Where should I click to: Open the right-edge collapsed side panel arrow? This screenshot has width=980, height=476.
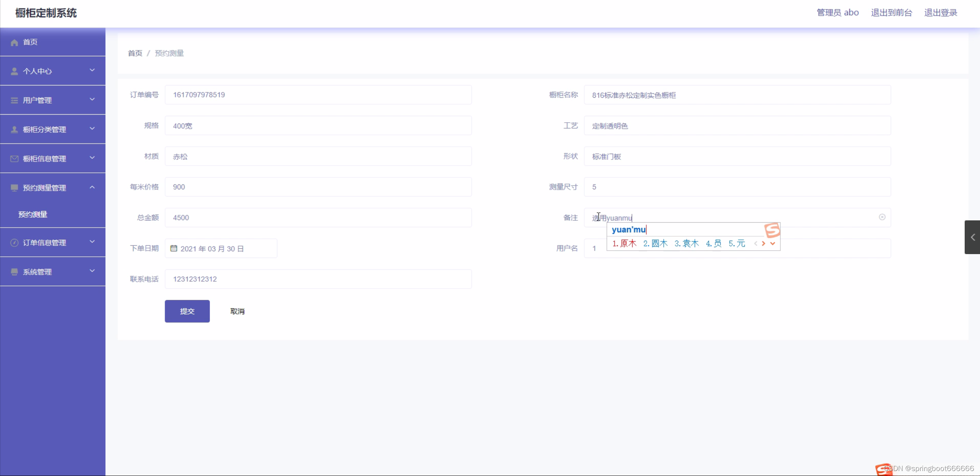pos(972,237)
